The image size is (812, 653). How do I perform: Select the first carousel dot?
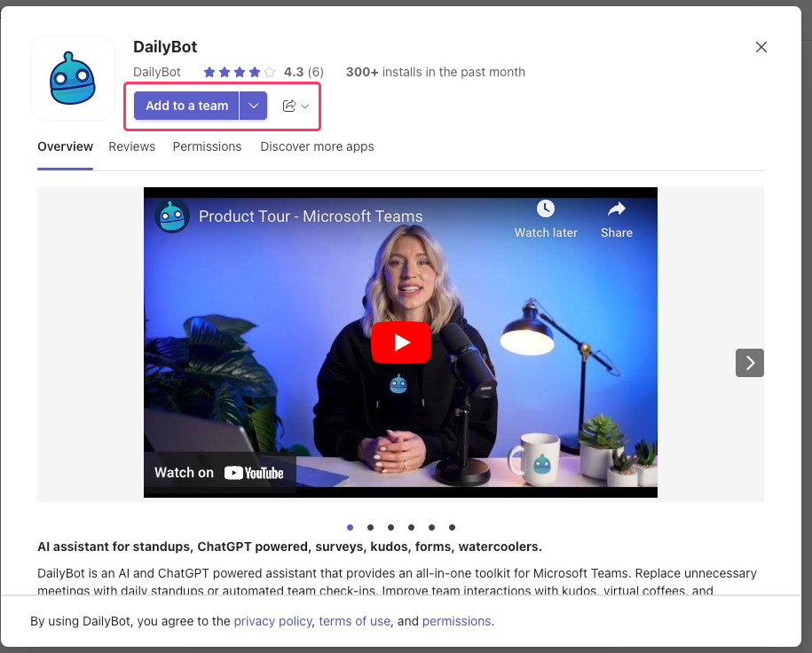[350, 527]
